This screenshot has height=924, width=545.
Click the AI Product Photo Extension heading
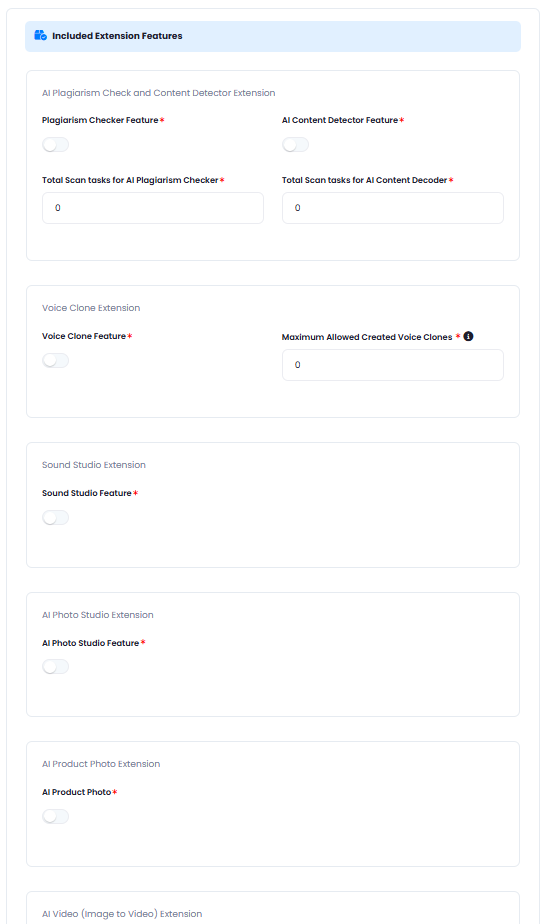click(101, 764)
